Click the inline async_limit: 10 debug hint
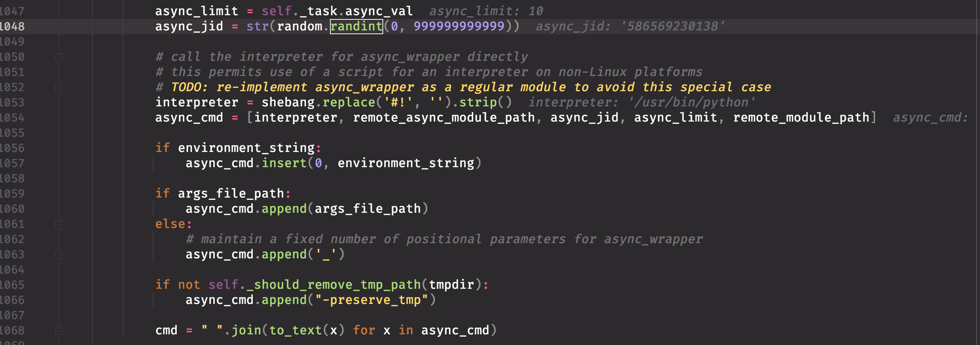This screenshot has height=345, width=980. click(x=486, y=11)
